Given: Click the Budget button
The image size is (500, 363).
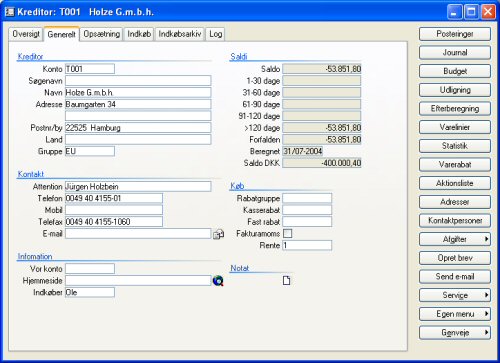Looking at the screenshot, I should 455,71.
